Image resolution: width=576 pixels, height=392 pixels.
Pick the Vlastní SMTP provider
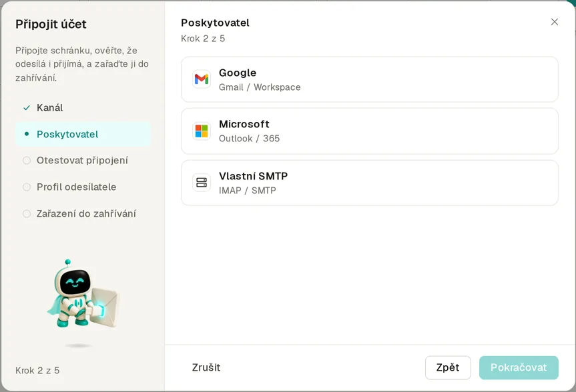[x=370, y=183]
